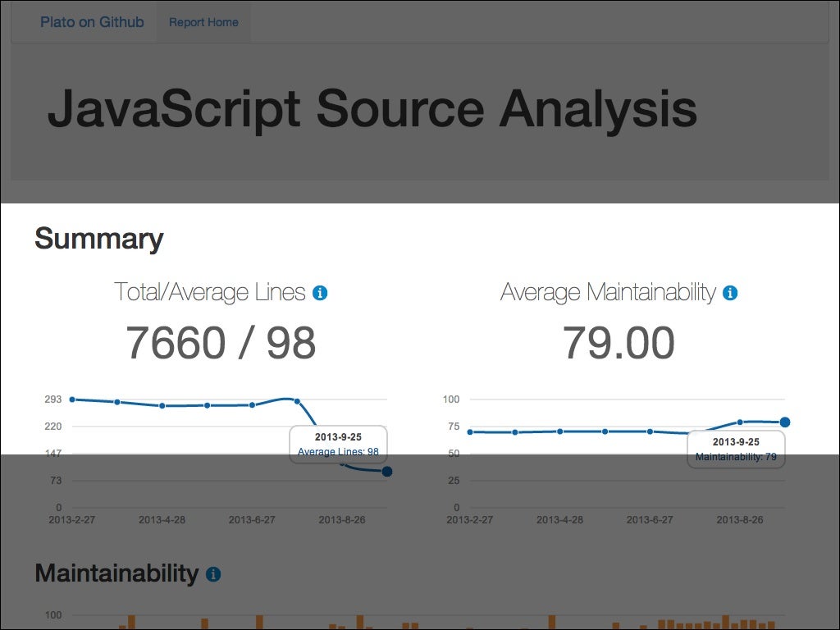Click the "Summary" section heading
The height and width of the screenshot is (630, 840).
pos(99,239)
